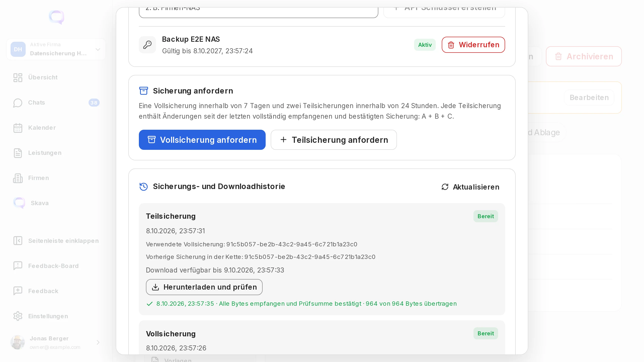Click 'Gültig bis 8.10.2027, 23:57:24' text

click(x=207, y=51)
